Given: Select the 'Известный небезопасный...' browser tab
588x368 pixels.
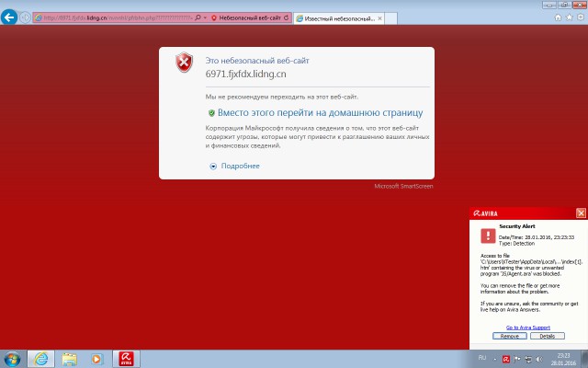Looking at the screenshot, I should [339, 18].
